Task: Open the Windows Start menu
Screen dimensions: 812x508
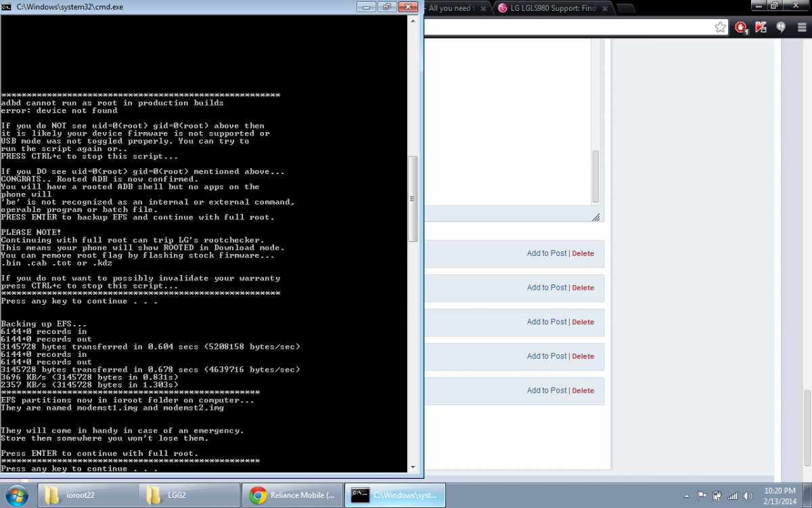Action: [16, 495]
